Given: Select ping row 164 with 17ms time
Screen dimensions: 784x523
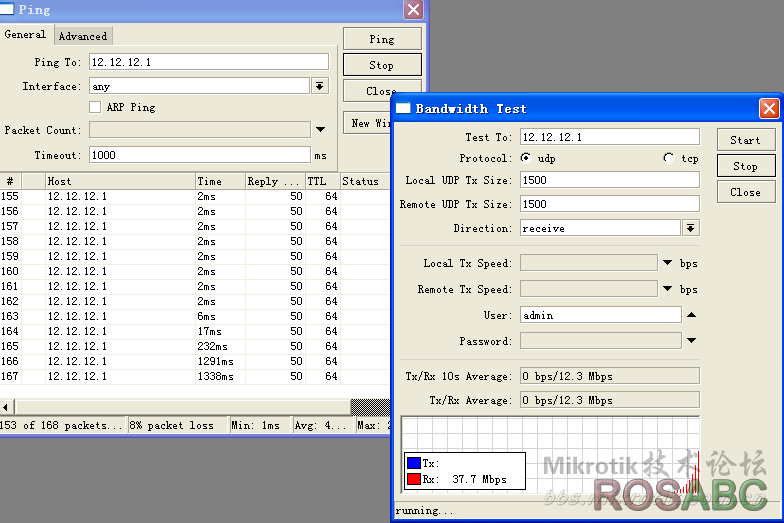Looking at the screenshot, I should point(195,332).
